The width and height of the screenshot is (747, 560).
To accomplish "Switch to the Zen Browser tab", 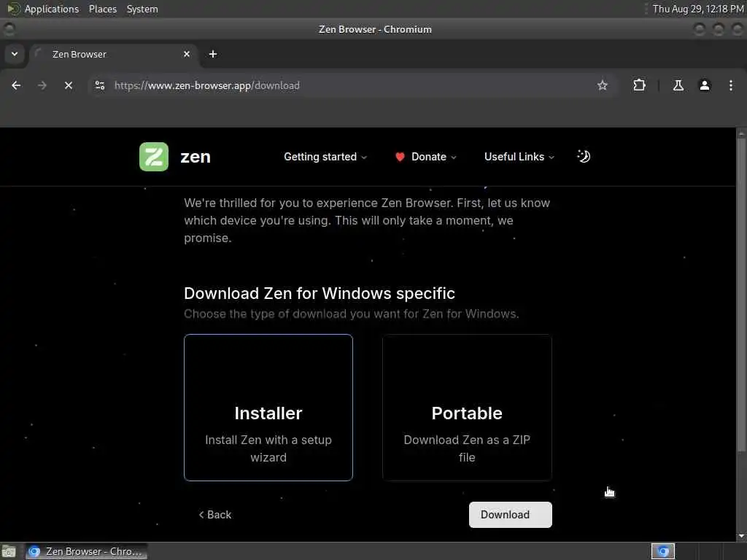I will (x=115, y=54).
